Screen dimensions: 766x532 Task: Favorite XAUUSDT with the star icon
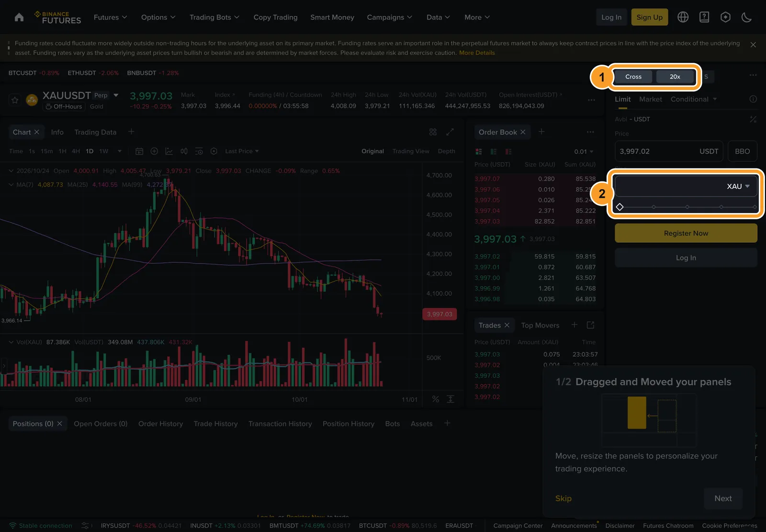point(15,100)
